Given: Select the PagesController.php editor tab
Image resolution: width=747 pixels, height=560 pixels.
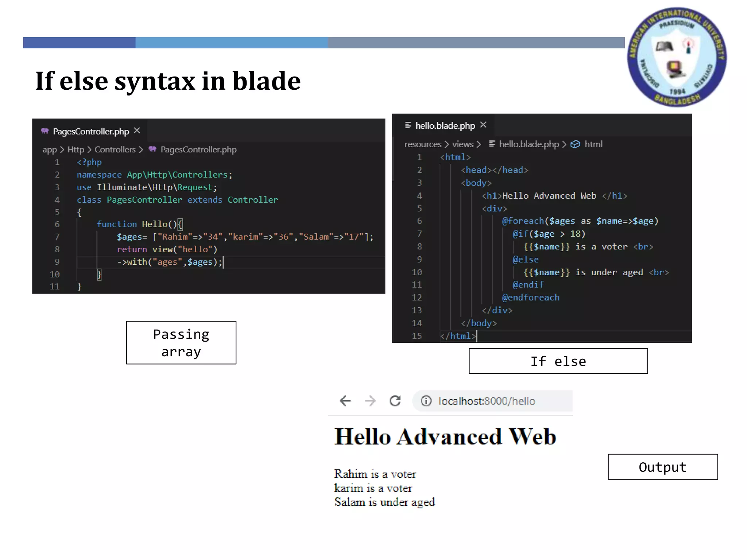Looking at the screenshot, I should click(x=91, y=131).
